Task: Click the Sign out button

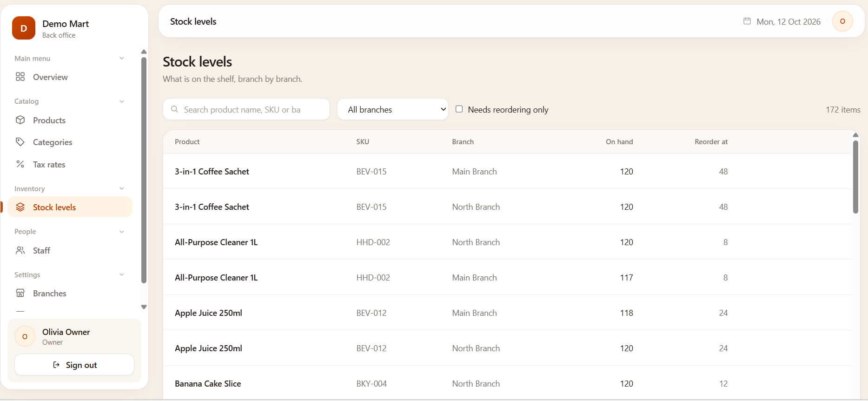Action: point(74,365)
